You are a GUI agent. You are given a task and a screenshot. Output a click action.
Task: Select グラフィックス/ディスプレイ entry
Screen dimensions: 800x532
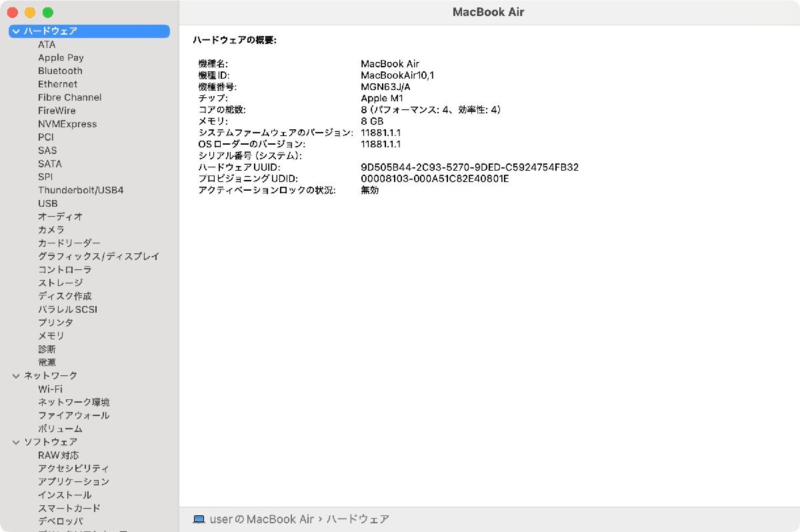(x=99, y=257)
